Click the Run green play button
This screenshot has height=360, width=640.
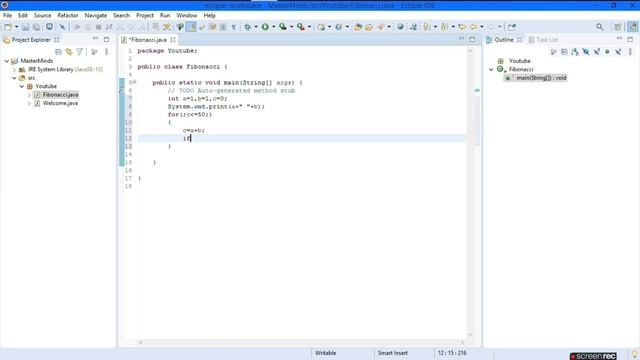[x=265, y=27]
